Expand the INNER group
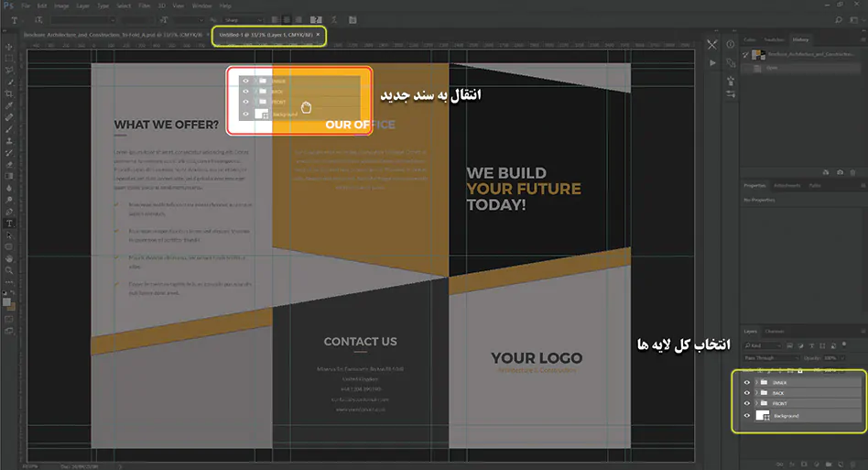868x470 pixels. (x=756, y=383)
